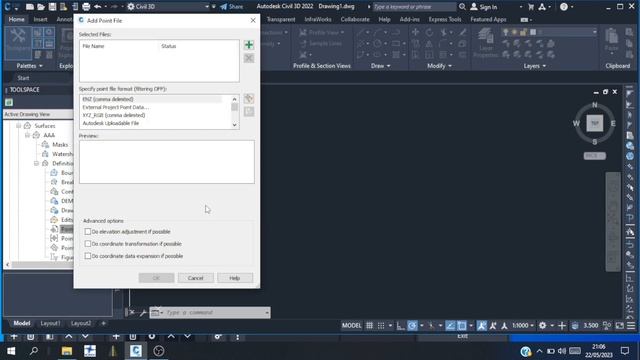Open the Collaborate ribbon tab

click(355, 19)
